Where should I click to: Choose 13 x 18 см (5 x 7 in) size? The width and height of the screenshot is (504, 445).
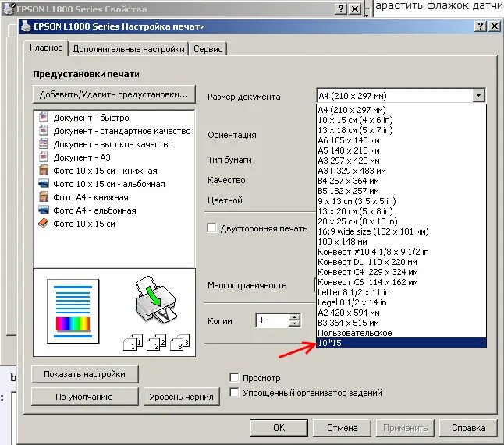coord(401,130)
